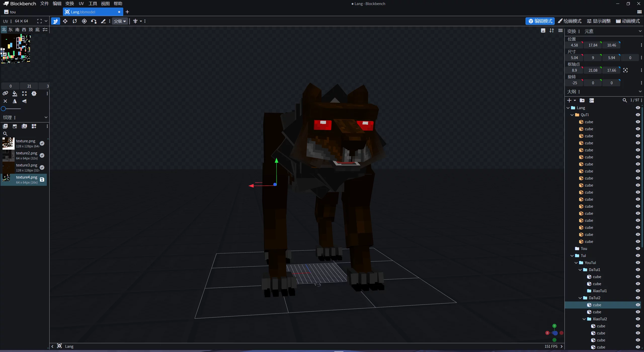Click the Auto UV badge icon
The image size is (644, 352).
[34, 94]
